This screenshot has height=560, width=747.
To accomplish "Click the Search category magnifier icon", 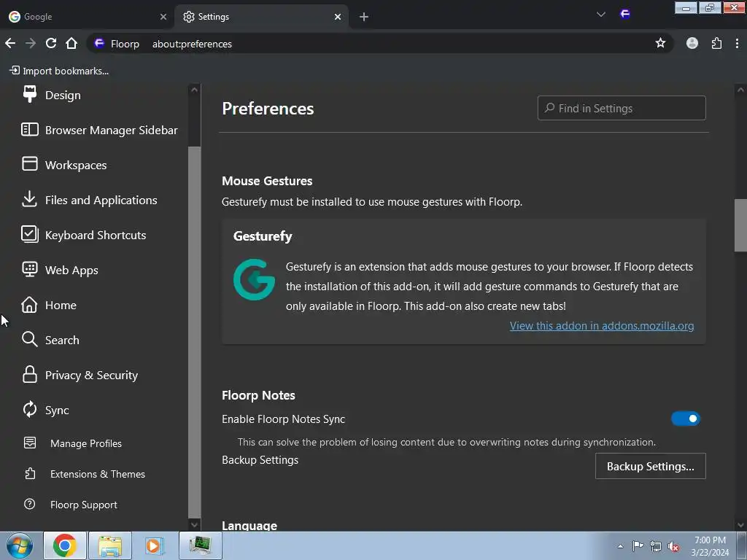I will (29, 340).
